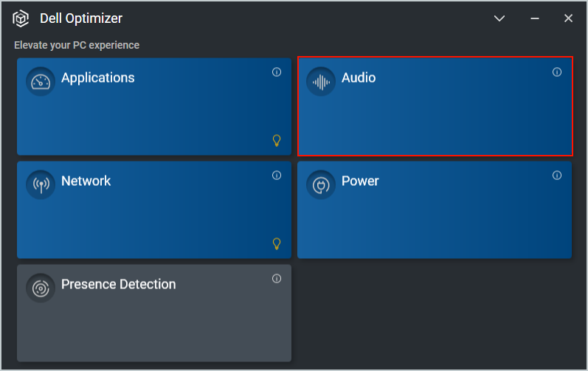Open the Audio tile
This screenshot has width=588, height=371.
[435, 106]
